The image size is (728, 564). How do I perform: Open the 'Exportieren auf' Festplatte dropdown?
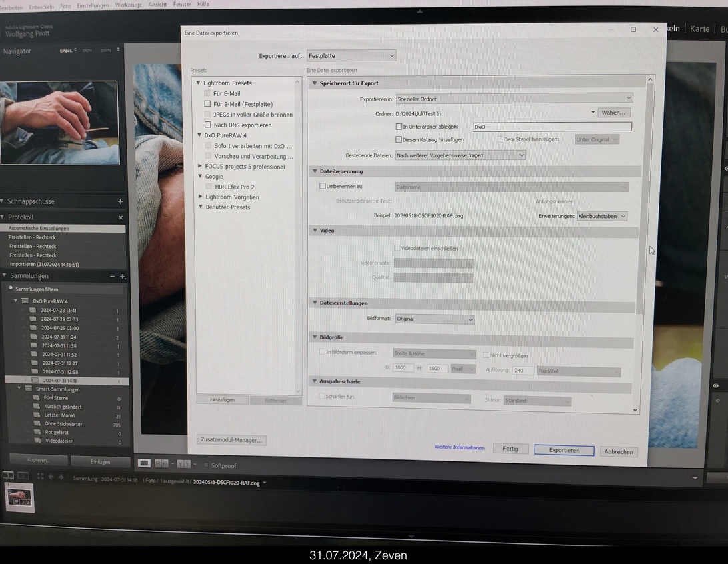pos(351,56)
